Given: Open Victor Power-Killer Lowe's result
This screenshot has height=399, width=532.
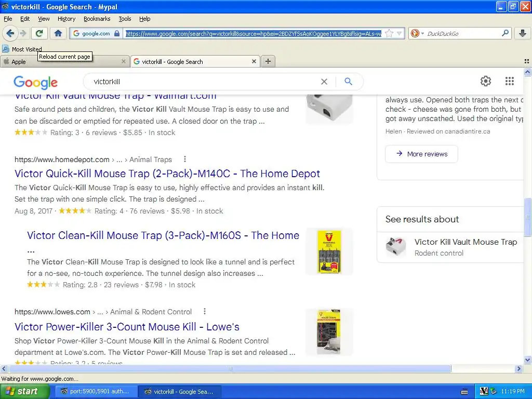Looking at the screenshot, I should [x=127, y=327].
